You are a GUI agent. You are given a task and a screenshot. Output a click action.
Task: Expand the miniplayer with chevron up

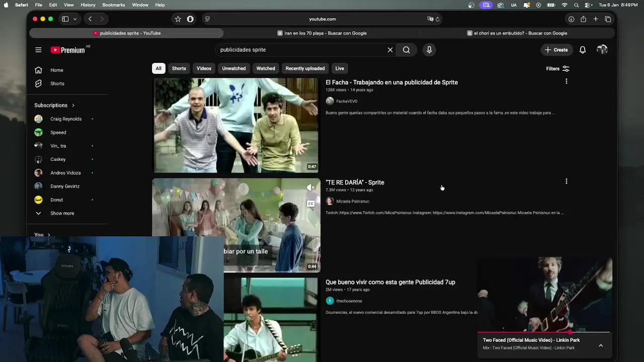(x=601, y=345)
